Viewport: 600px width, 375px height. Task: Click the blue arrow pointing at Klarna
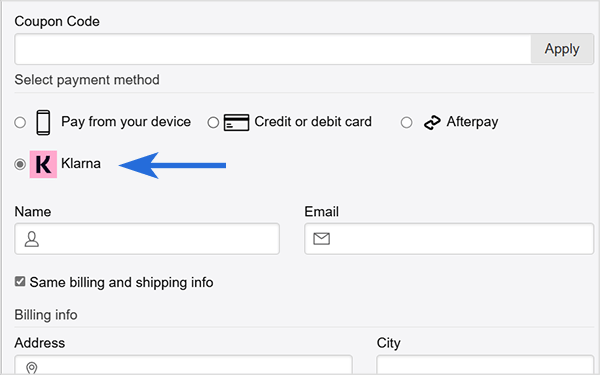[172, 165]
